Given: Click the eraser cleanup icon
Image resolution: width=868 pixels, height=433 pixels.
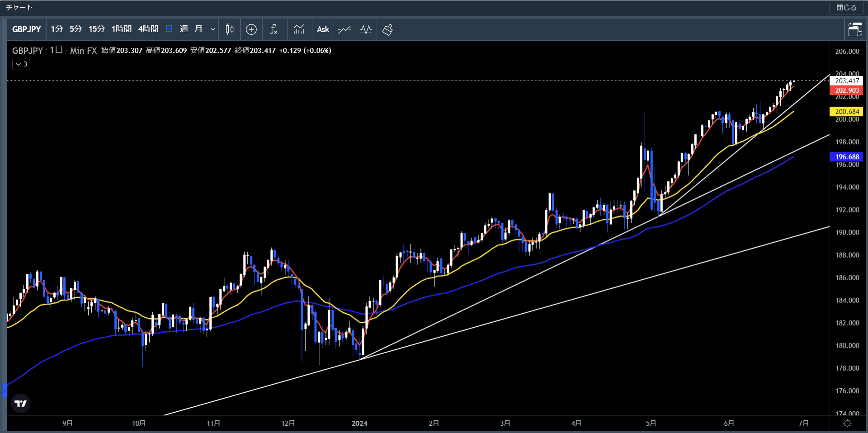Looking at the screenshot, I should (x=387, y=29).
